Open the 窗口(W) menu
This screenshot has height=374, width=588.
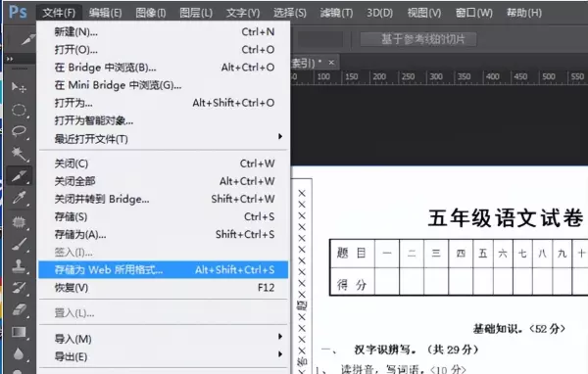click(474, 13)
